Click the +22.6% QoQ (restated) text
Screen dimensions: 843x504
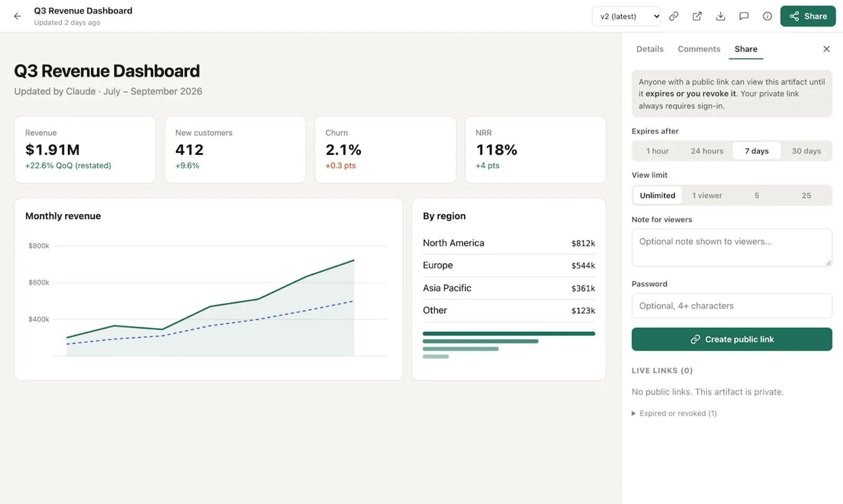click(x=68, y=165)
